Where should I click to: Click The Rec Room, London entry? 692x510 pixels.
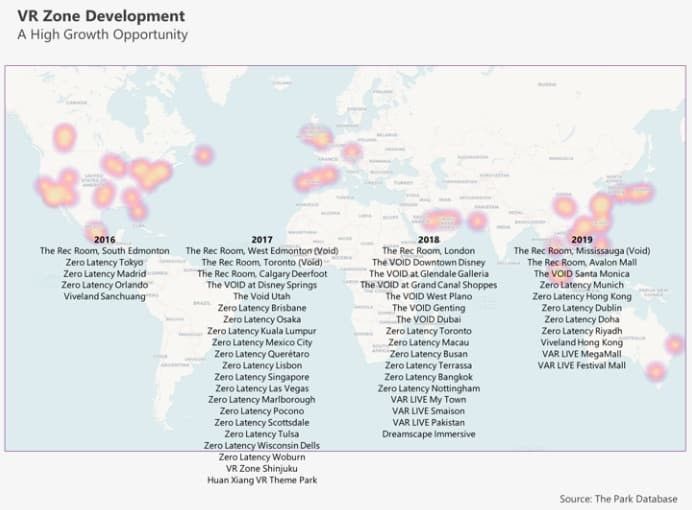428,251
